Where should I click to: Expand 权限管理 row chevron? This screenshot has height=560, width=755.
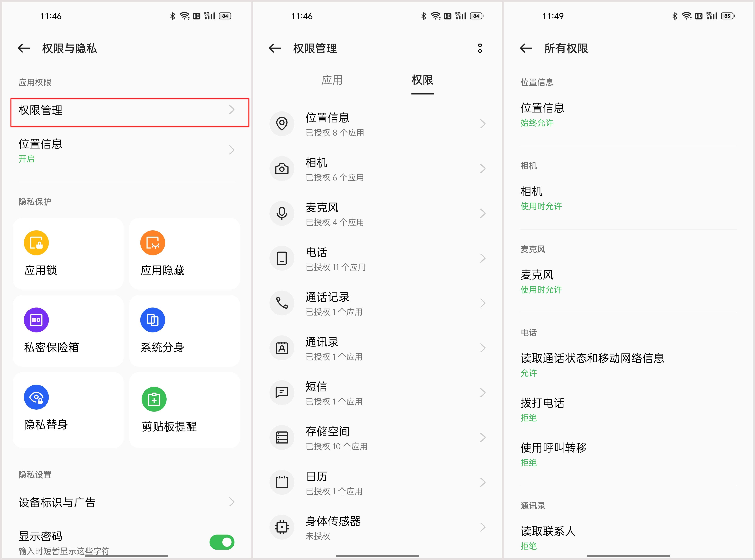pyautogui.click(x=232, y=110)
